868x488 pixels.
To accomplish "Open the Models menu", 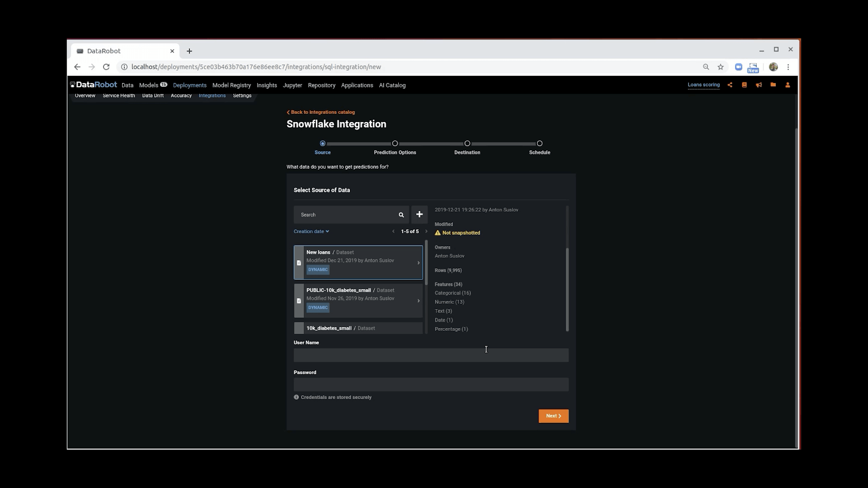I will (x=153, y=85).
